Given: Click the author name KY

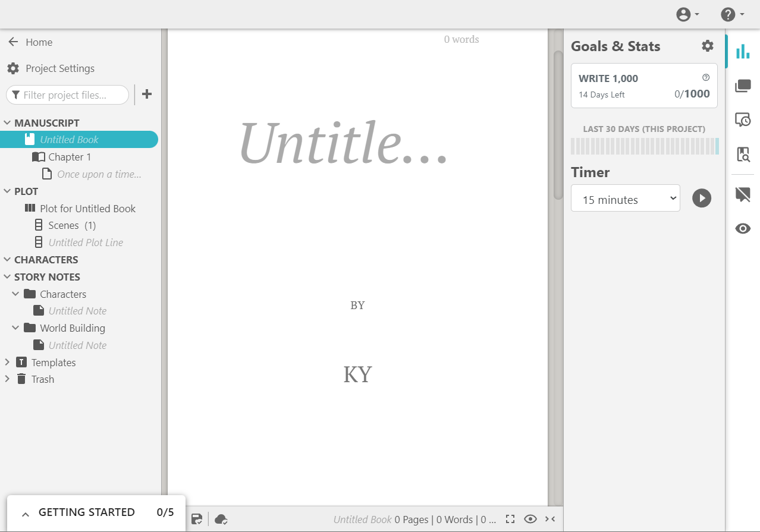Looking at the screenshot, I should point(357,374).
